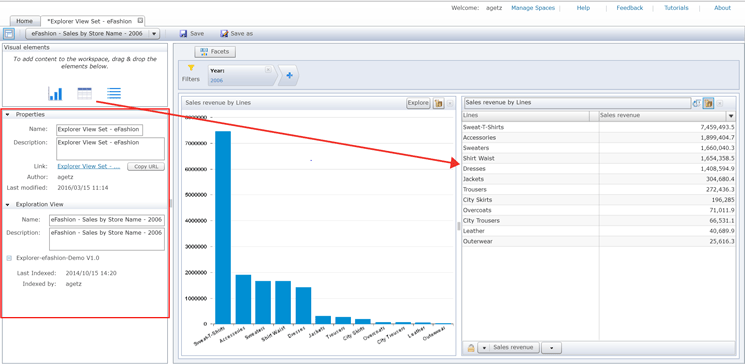745x364 pixels.
Task: Click the Explore button
Action: (418, 103)
